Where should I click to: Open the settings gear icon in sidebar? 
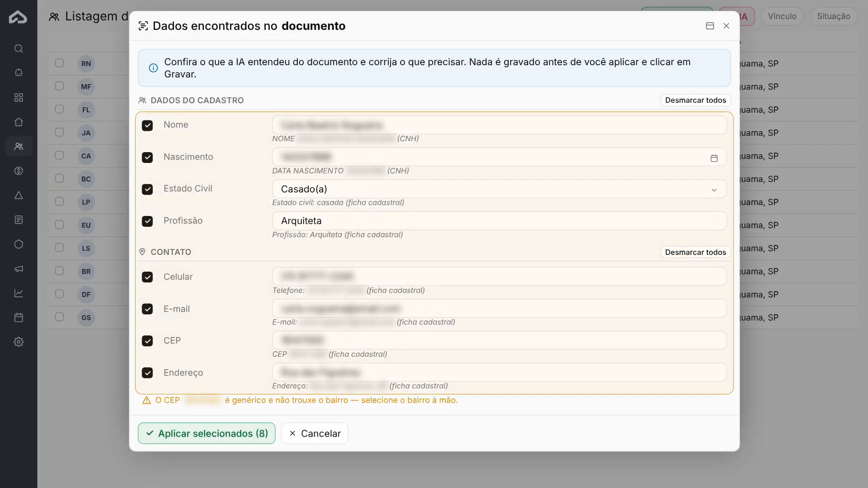coord(19,342)
